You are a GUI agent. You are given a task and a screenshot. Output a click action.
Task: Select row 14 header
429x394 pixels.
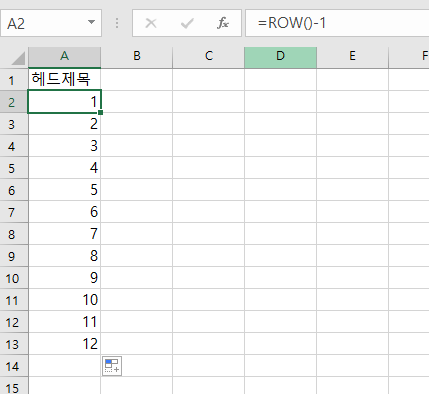tap(14, 366)
